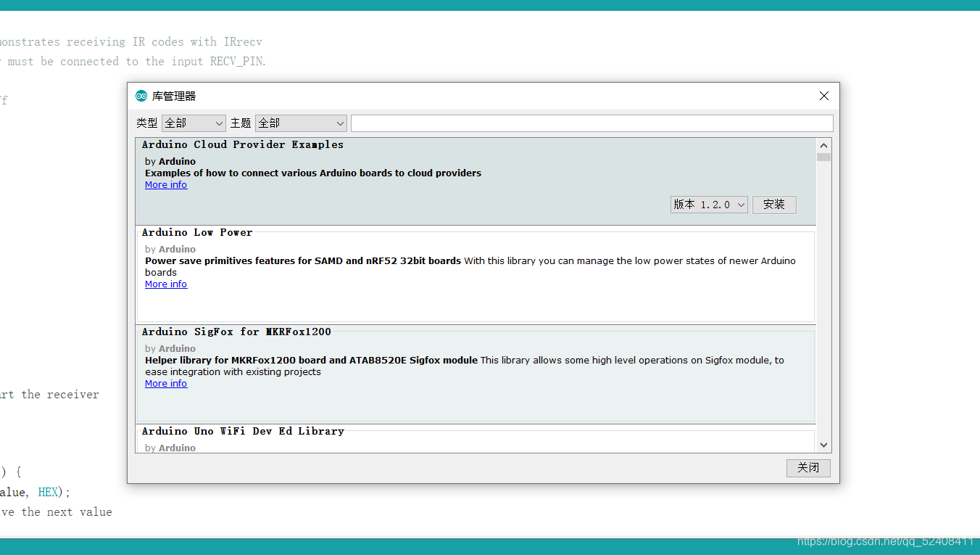Viewport: 980px width, 555px height.
Task: Click the library search input box
Action: click(591, 123)
